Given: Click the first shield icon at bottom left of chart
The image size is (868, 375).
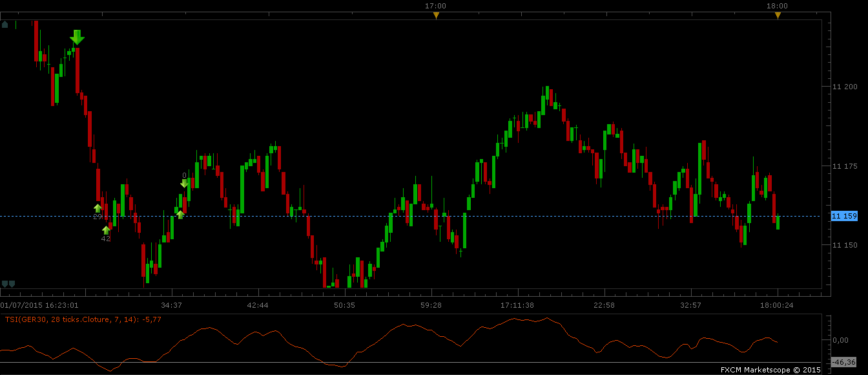Looking at the screenshot, I should 5,283.
